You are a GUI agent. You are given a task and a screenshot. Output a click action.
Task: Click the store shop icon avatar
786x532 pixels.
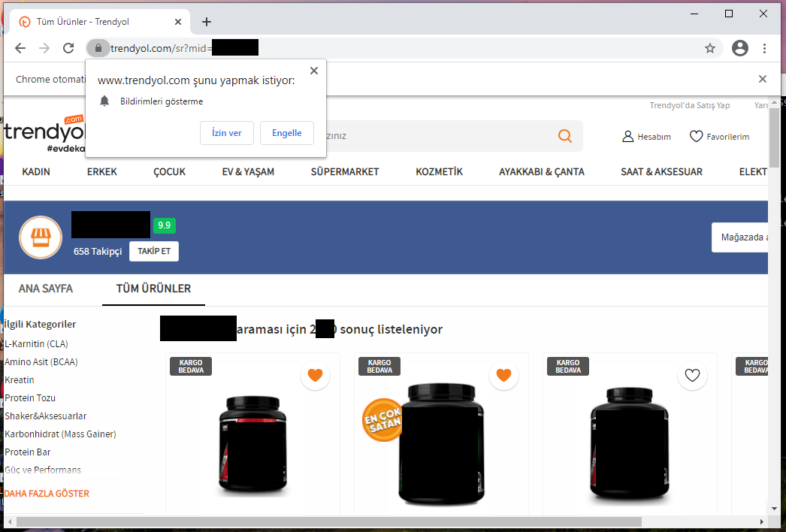point(41,237)
